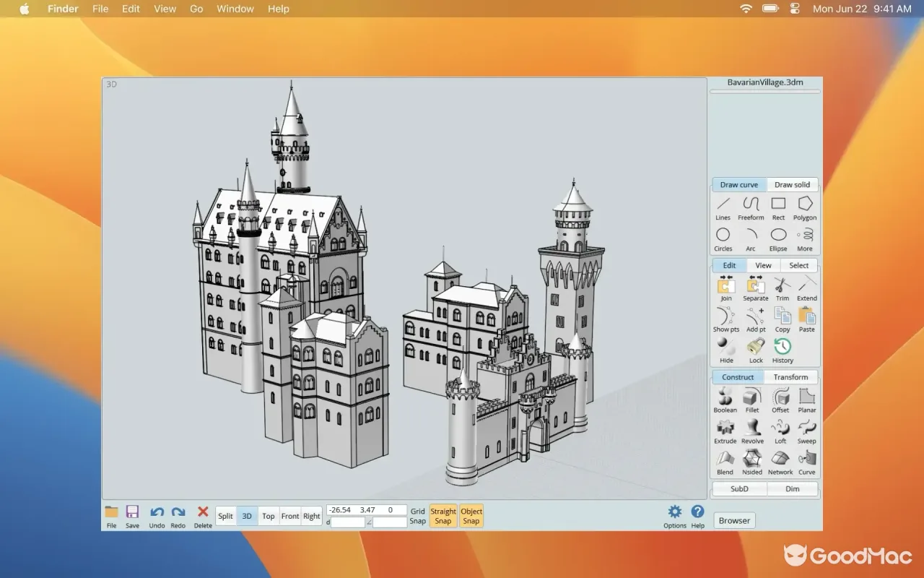Select the Rect tool
Image resolution: width=924 pixels, height=578 pixels.
coord(778,208)
